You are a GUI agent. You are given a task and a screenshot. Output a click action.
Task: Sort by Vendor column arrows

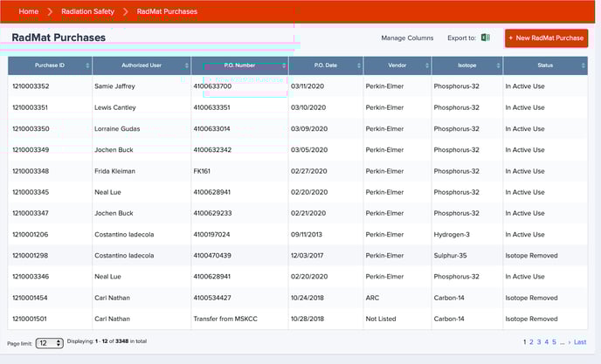(427, 65)
